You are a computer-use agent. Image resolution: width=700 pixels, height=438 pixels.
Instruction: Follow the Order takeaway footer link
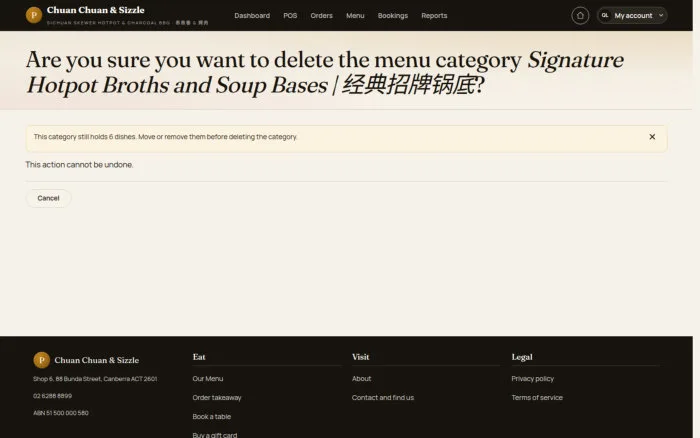(217, 397)
